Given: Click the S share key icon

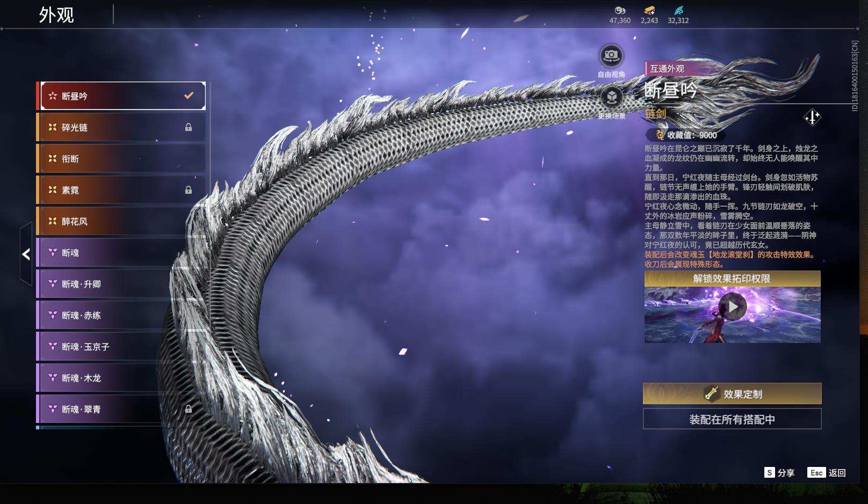Looking at the screenshot, I should (770, 472).
